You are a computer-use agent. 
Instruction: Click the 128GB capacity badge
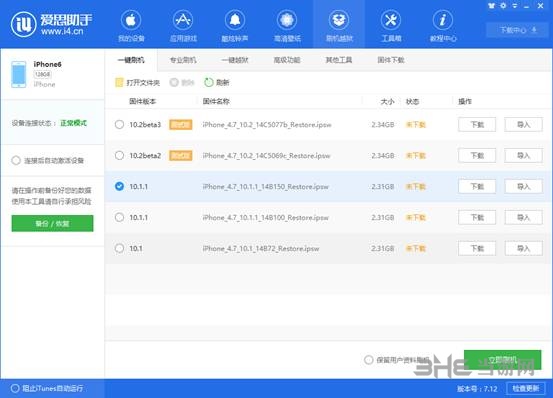tap(43, 75)
